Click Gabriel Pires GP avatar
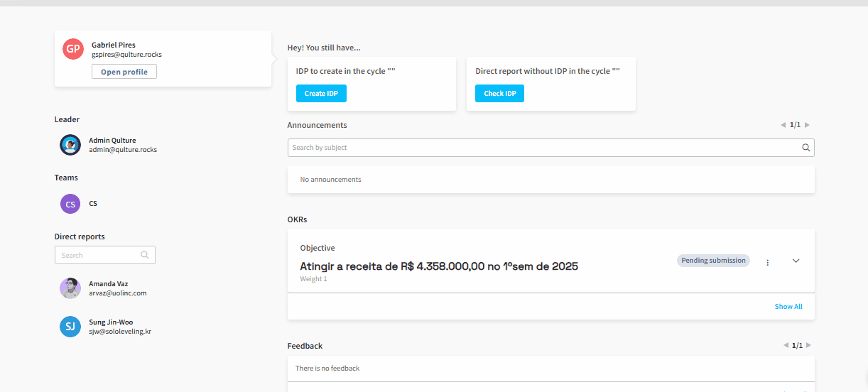 [73, 49]
